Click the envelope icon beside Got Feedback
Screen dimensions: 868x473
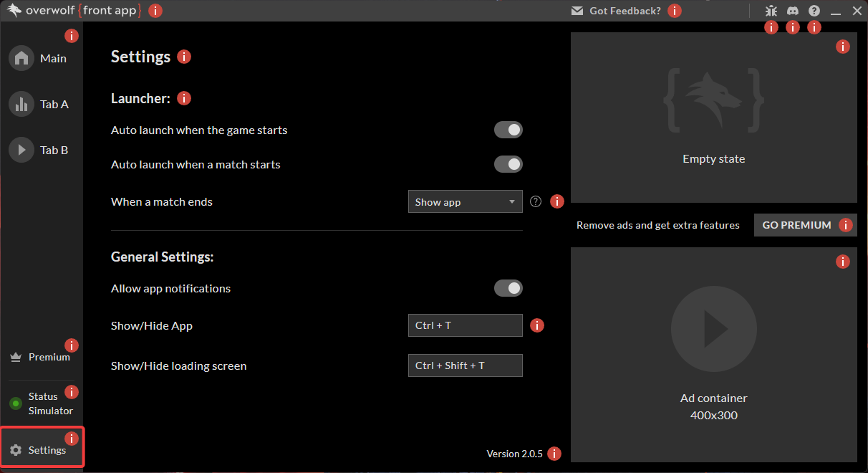tap(577, 11)
